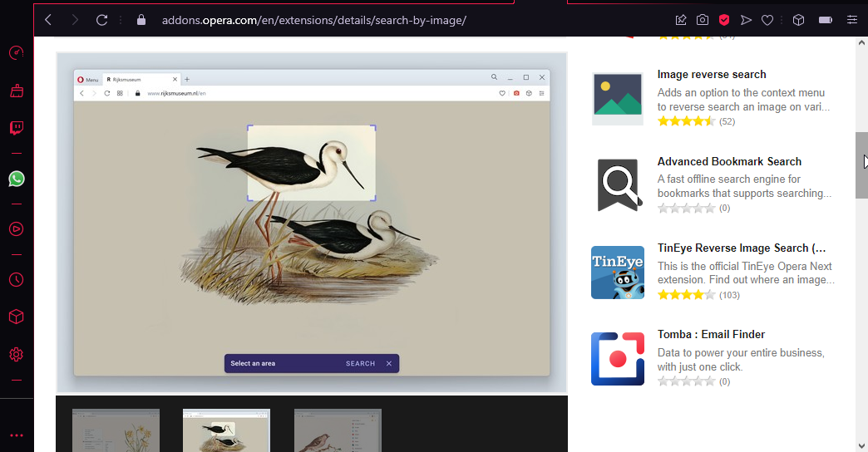
Task: Open History clock icon in sidebar
Action: (16, 279)
